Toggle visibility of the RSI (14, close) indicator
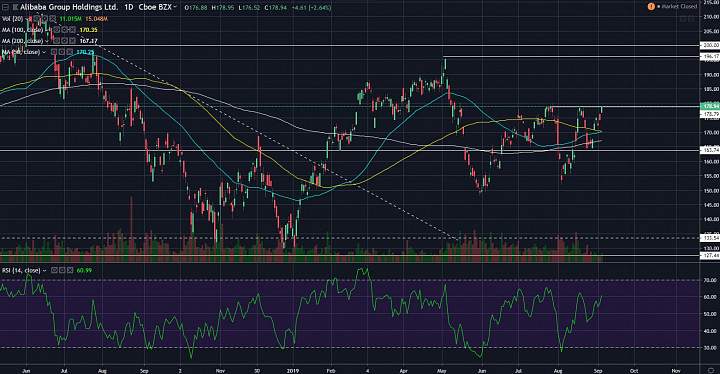This screenshot has width=720, height=374. pos(54,270)
